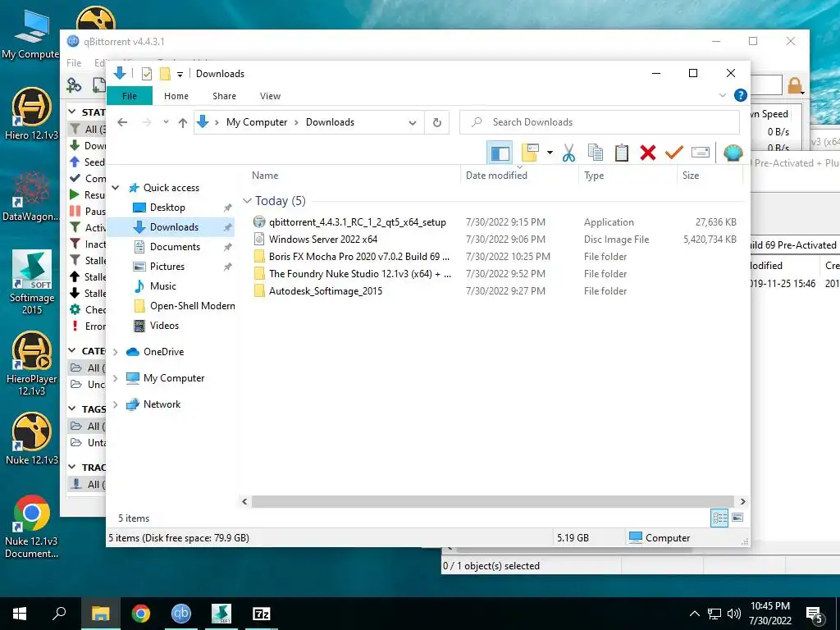This screenshot has height=630, width=840.
Task: Collapse the ribbon with the chevron
Action: (x=722, y=95)
